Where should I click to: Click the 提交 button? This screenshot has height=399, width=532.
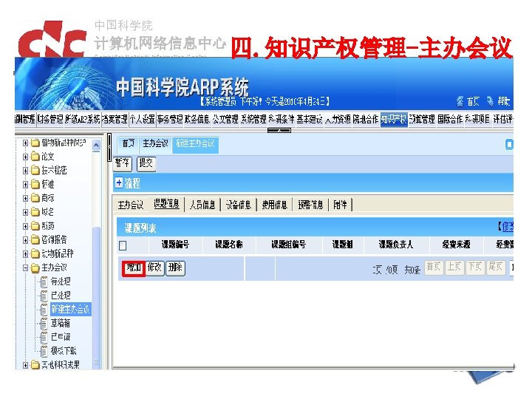[146, 163]
